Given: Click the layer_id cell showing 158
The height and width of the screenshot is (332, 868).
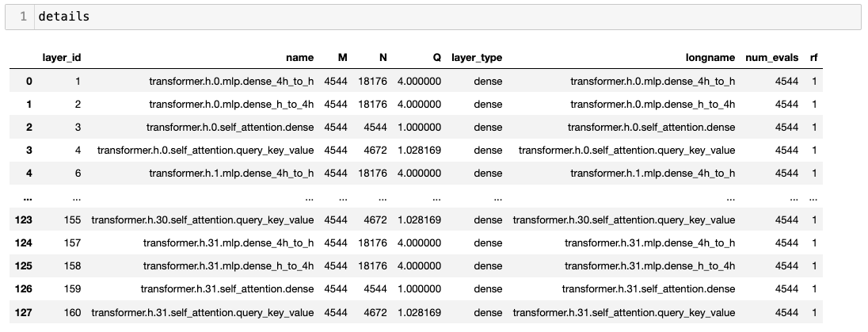Looking at the screenshot, I should click(72, 266).
